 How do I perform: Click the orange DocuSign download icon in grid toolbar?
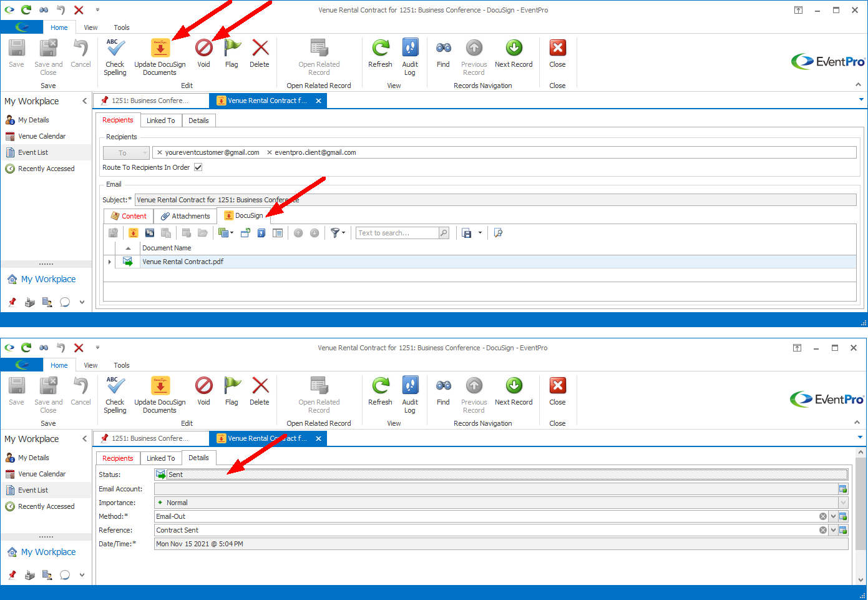pyautogui.click(x=134, y=233)
